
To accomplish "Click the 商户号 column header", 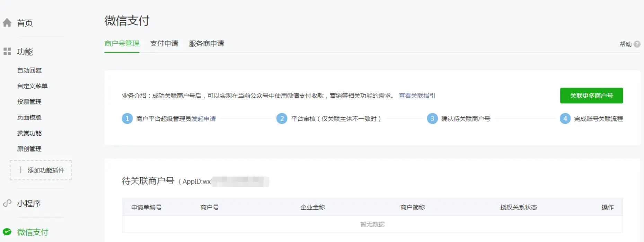I will (210, 207).
